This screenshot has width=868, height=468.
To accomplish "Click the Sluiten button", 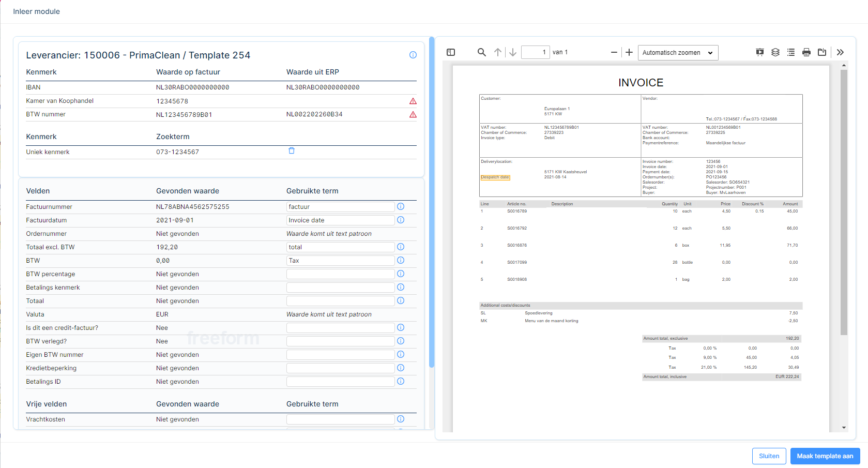I will click(x=769, y=456).
